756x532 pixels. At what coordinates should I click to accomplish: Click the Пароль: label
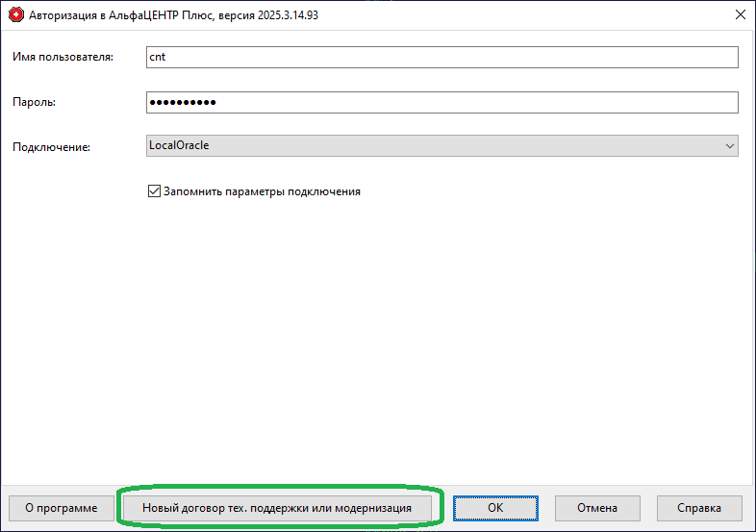35,102
